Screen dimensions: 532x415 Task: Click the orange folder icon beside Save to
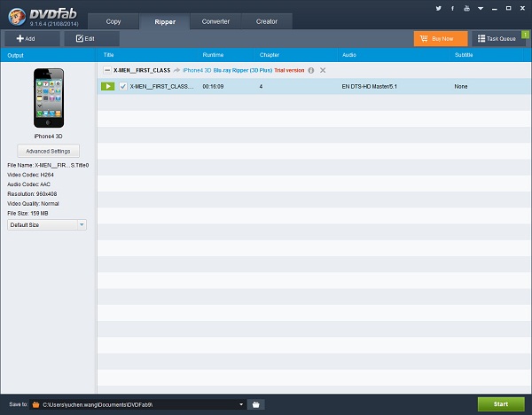click(x=35, y=404)
